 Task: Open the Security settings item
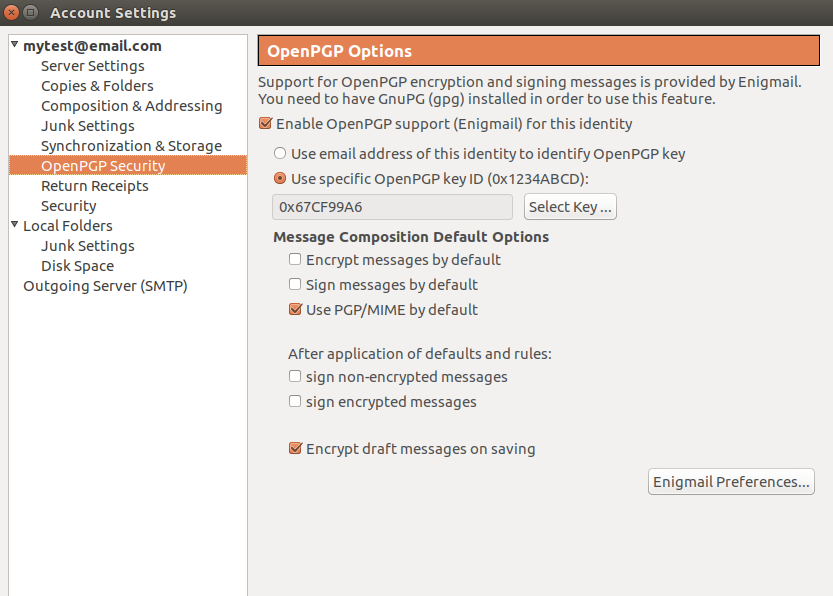69,206
